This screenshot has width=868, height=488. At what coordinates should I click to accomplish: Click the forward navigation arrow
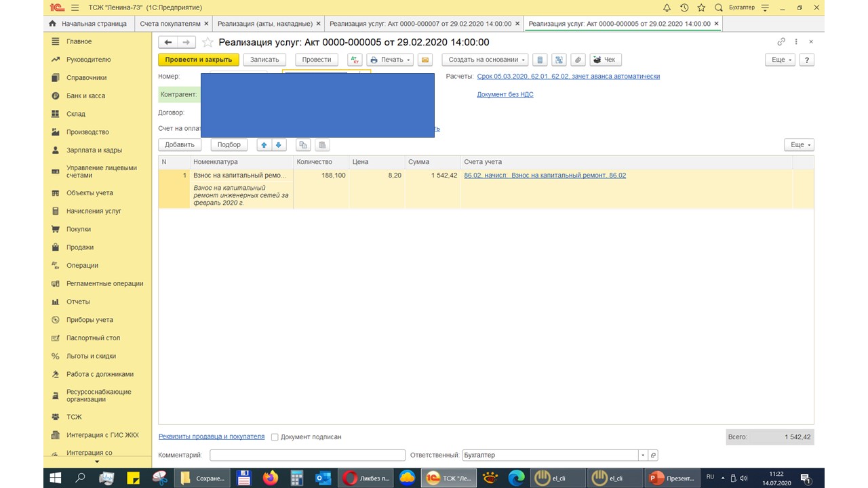point(186,42)
